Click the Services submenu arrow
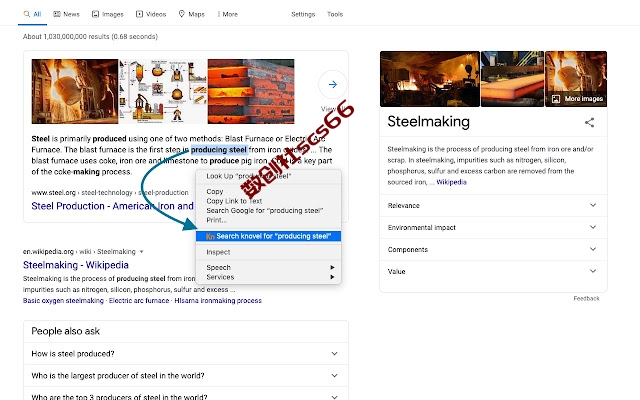The image size is (640, 400). (x=332, y=277)
